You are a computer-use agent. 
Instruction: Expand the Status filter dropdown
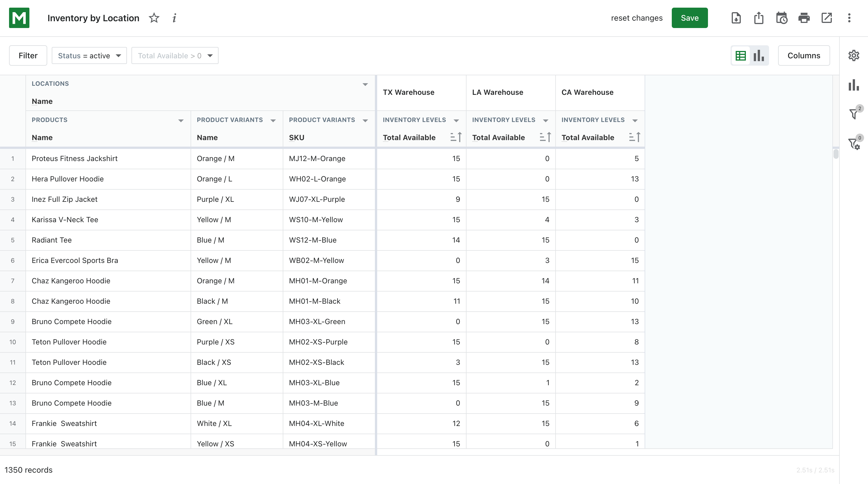118,56
